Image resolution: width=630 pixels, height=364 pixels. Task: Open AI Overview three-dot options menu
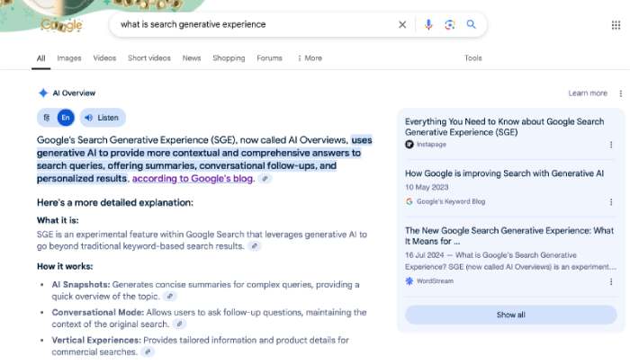tap(621, 93)
